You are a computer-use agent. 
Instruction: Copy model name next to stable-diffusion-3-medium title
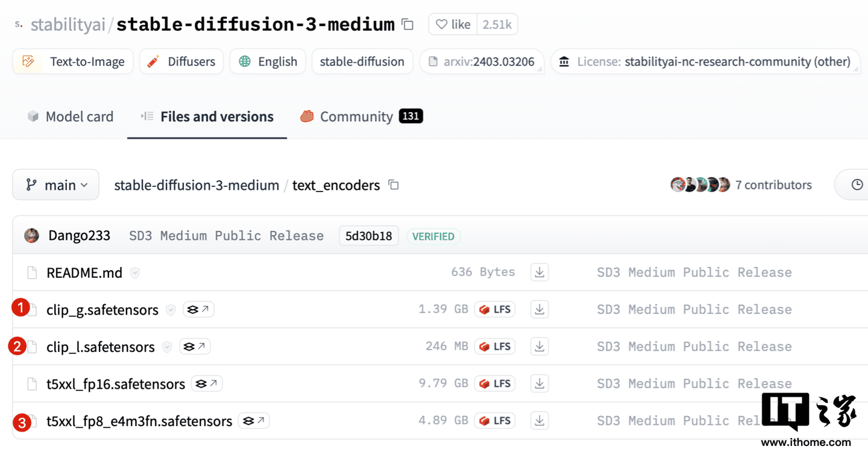point(408,25)
